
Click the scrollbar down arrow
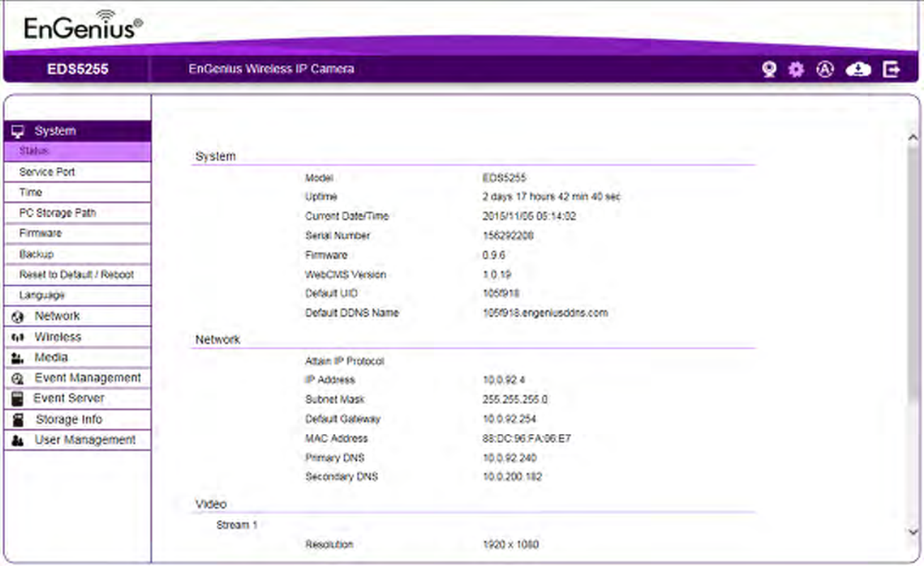[913, 531]
